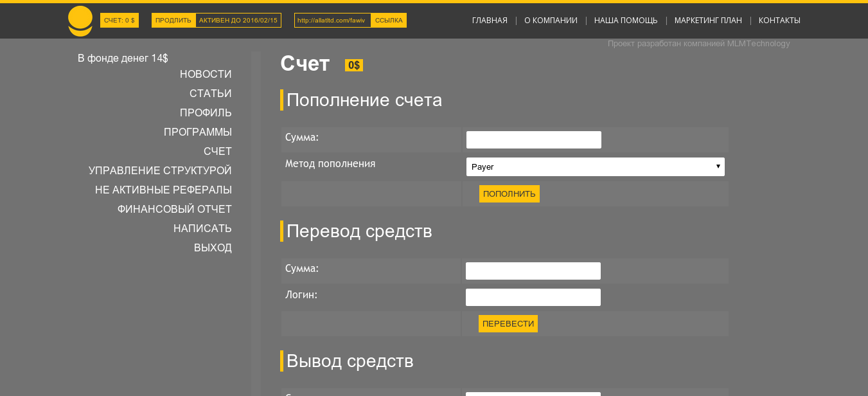The image size is (868, 396).
Task: Click the Логин input field
Action: click(533, 297)
